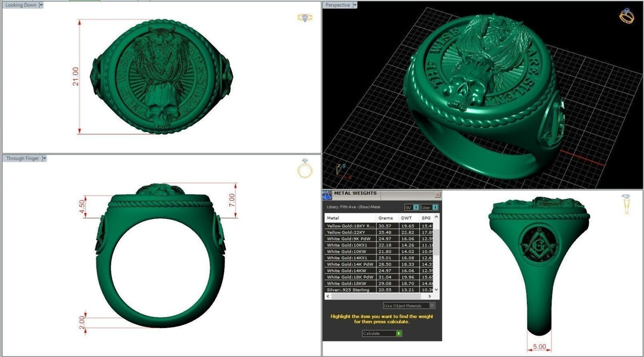Click the side-view ring icon in bottom-right viewport
Viewport: 644px width, 357px height.
(626, 205)
